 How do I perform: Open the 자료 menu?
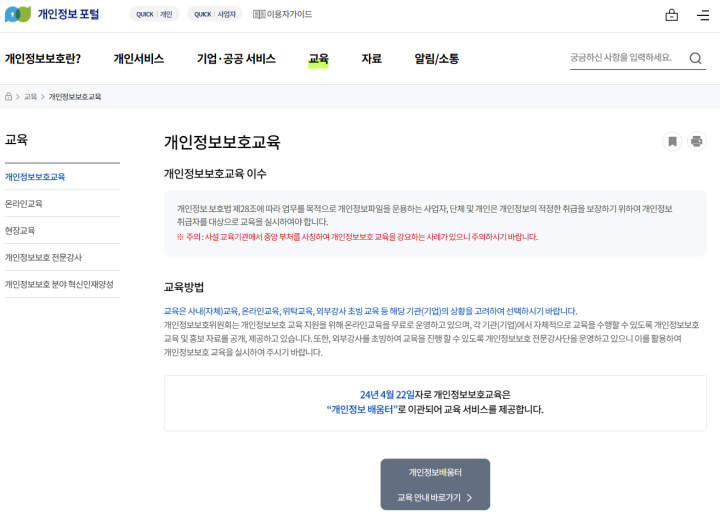[371, 59]
